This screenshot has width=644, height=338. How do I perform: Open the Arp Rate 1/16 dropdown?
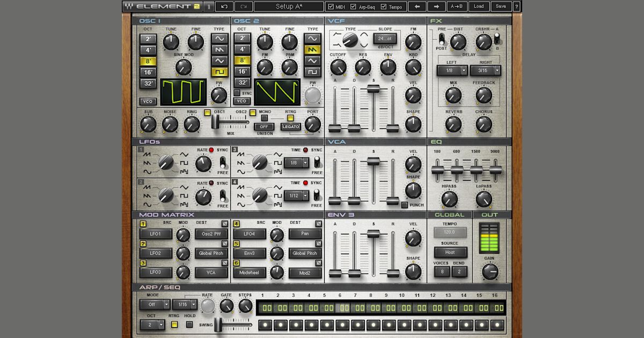(x=185, y=304)
